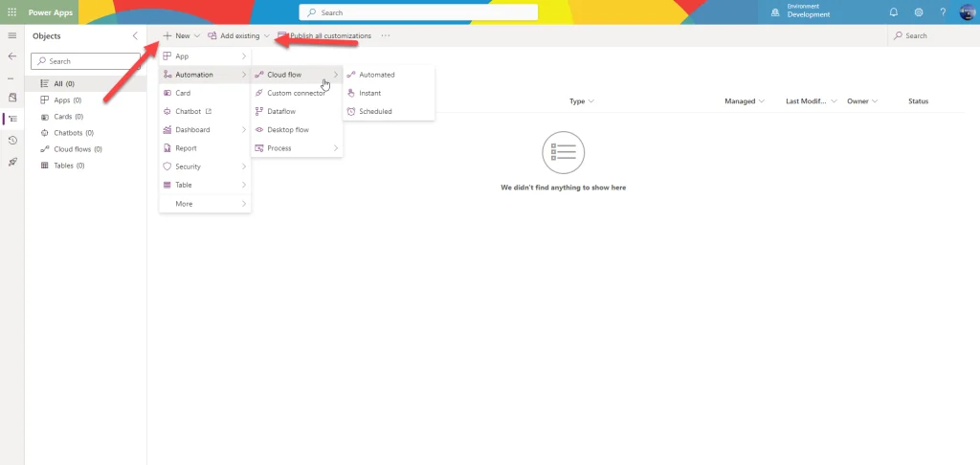
Task: Expand Process in Automation submenu
Action: click(x=297, y=148)
